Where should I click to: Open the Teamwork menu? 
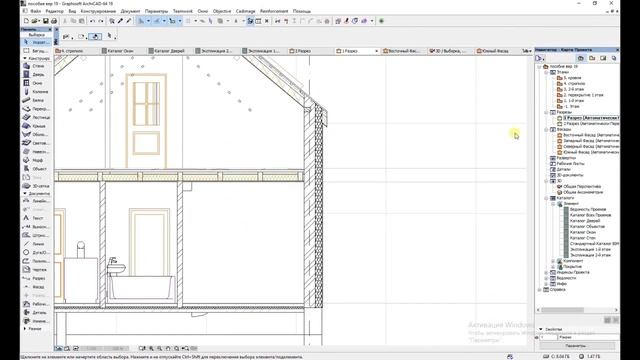pyautogui.click(x=182, y=11)
